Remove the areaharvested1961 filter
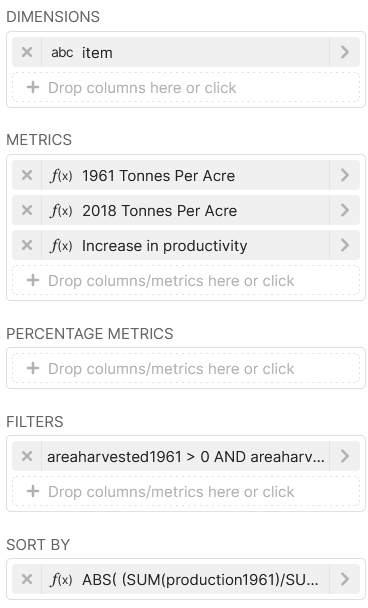This screenshot has width=368, height=608. coord(27,456)
